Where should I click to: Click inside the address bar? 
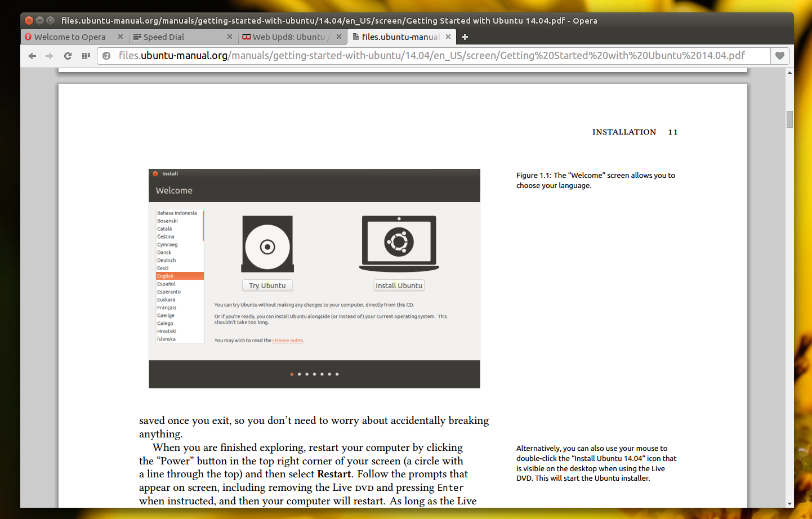[x=394, y=56]
